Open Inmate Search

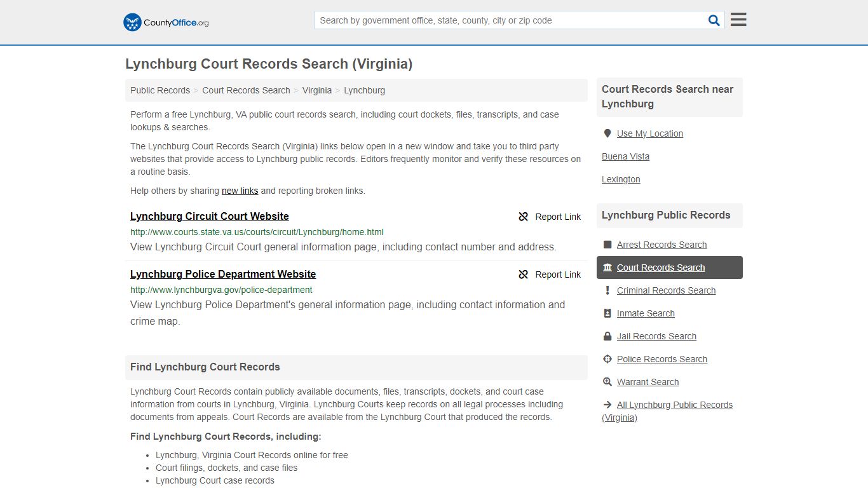[x=646, y=313]
